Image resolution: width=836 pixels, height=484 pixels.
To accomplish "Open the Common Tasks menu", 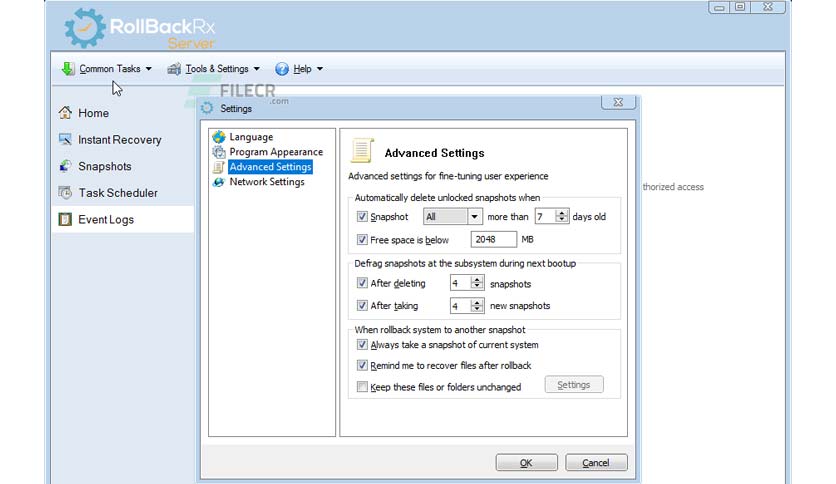I will click(x=106, y=69).
